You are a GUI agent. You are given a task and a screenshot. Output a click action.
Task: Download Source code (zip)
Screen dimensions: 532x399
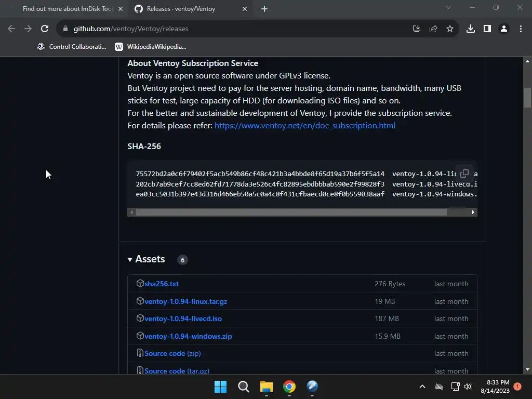click(x=172, y=353)
